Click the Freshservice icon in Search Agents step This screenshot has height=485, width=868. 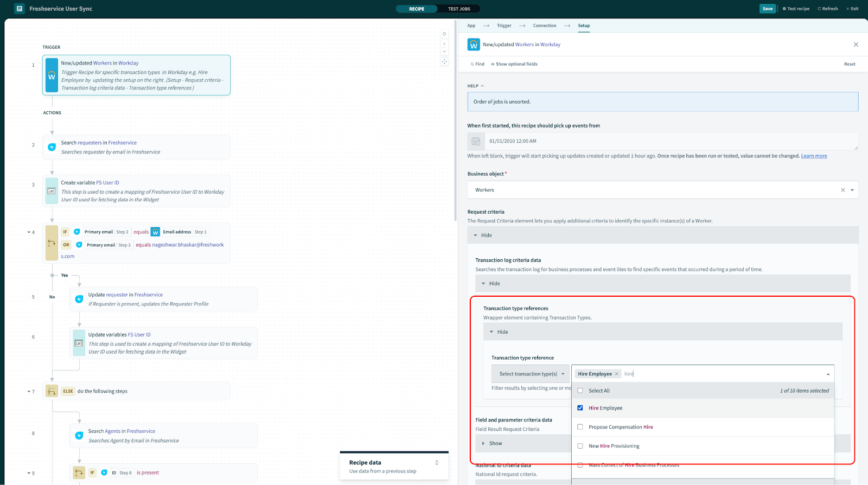(79, 436)
